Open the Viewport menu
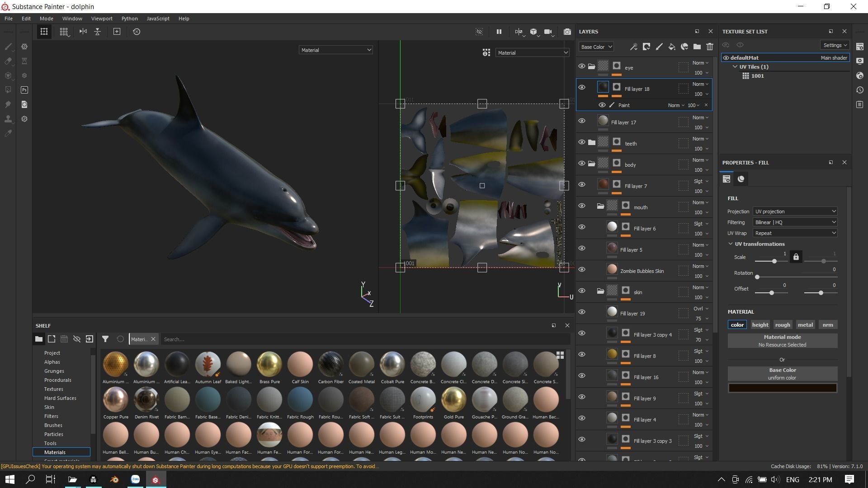Image resolution: width=868 pixels, height=488 pixels. 102,19
